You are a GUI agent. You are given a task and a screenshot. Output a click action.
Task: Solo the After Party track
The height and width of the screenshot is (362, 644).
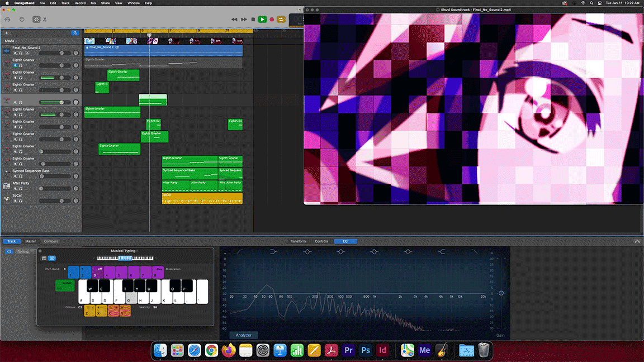point(21,188)
